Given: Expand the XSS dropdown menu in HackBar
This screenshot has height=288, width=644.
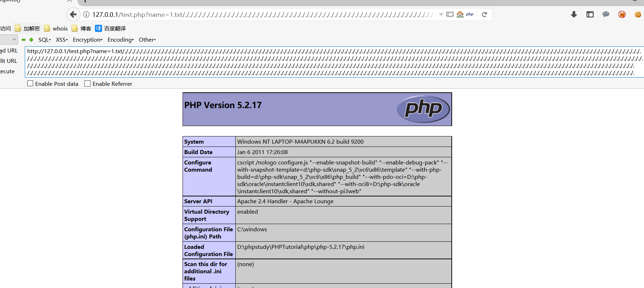Looking at the screenshot, I should pyautogui.click(x=62, y=40).
